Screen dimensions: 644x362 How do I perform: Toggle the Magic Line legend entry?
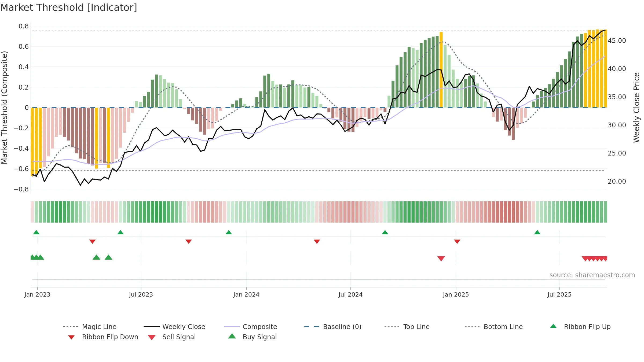point(90,327)
